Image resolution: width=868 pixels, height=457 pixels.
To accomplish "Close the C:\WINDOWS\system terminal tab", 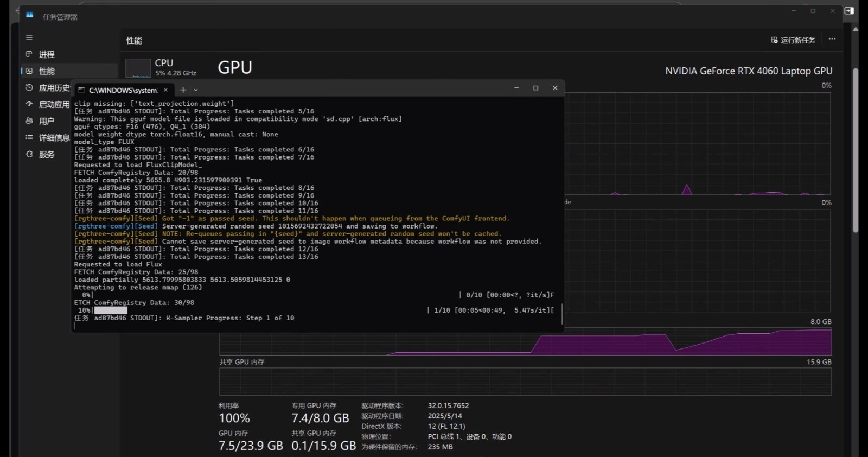I will 166,90.
